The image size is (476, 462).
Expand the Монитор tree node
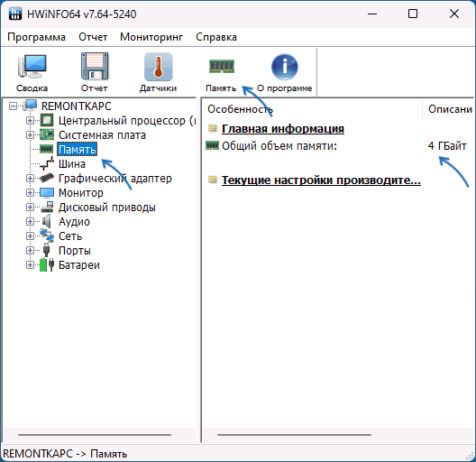pyautogui.click(x=30, y=192)
